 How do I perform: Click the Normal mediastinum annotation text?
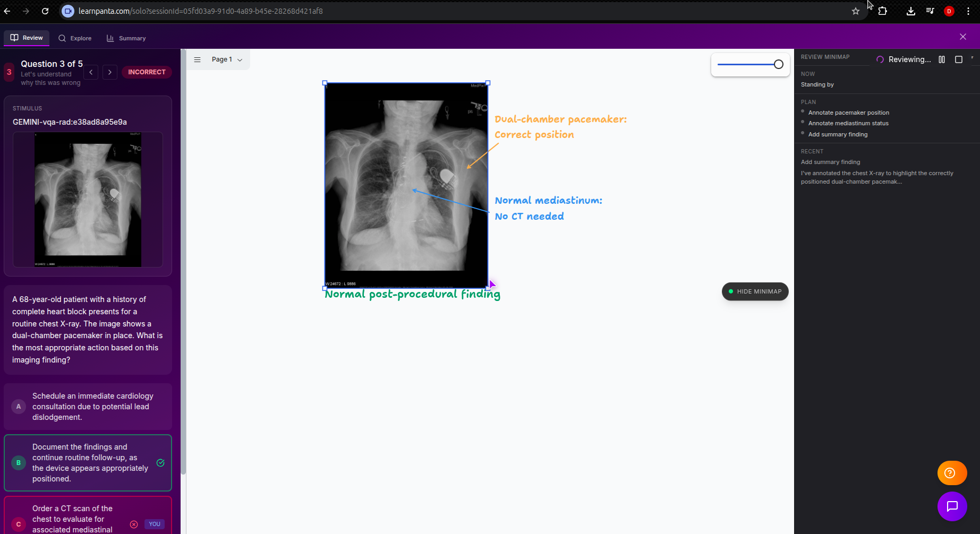tap(548, 208)
